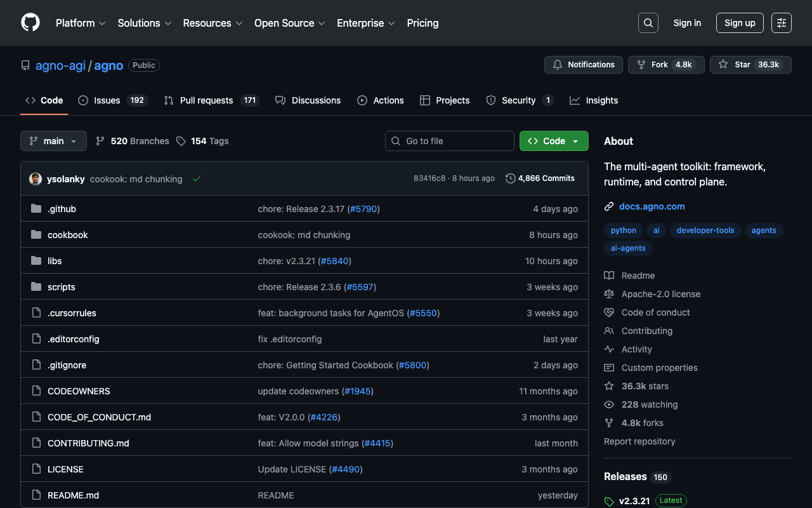Open the appearance settings icon in header
Image resolution: width=812 pixels, height=508 pixels.
(x=781, y=23)
